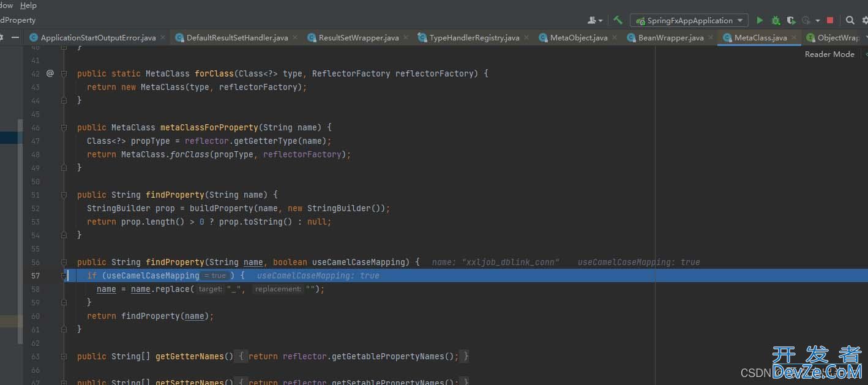Collapse the forClass method fold on line 42
This screenshot has height=385, width=868.
(x=64, y=73)
